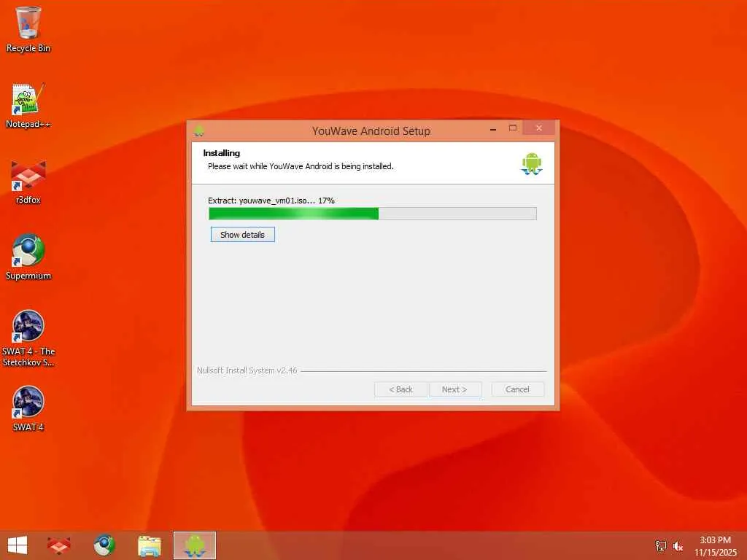This screenshot has height=560, width=747.
Task: Maximize the YouWave Android Setup window
Action: 513,128
